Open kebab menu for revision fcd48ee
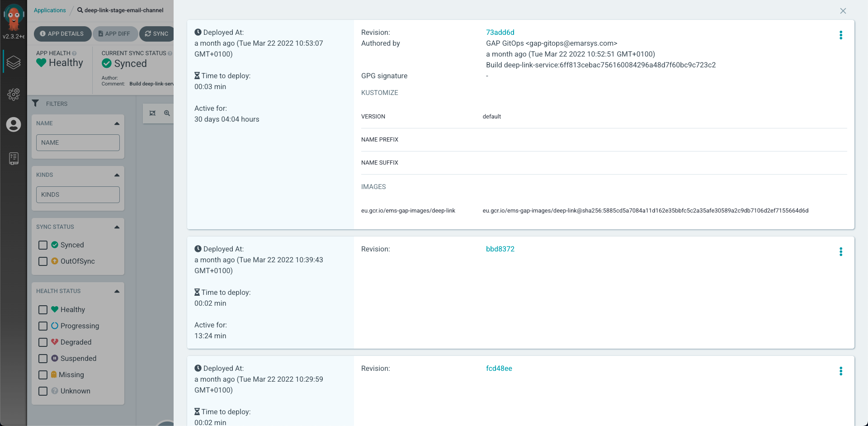This screenshot has height=426, width=868. (841, 371)
